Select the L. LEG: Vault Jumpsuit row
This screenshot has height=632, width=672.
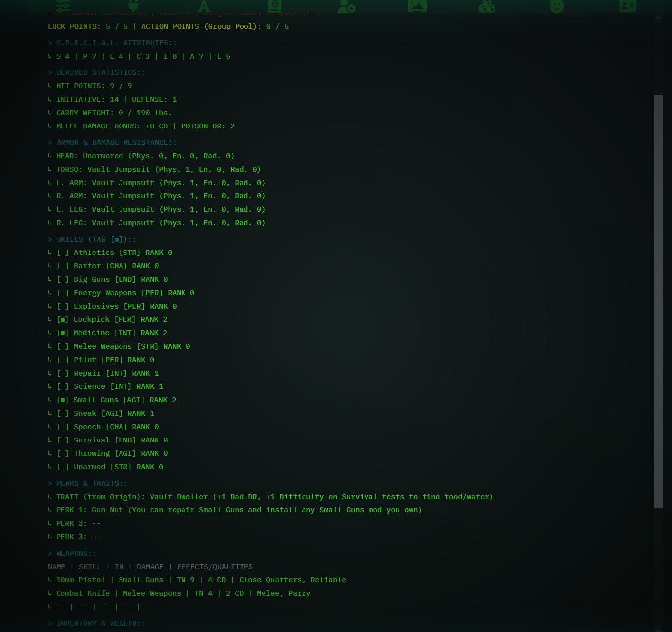pos(157,209)
